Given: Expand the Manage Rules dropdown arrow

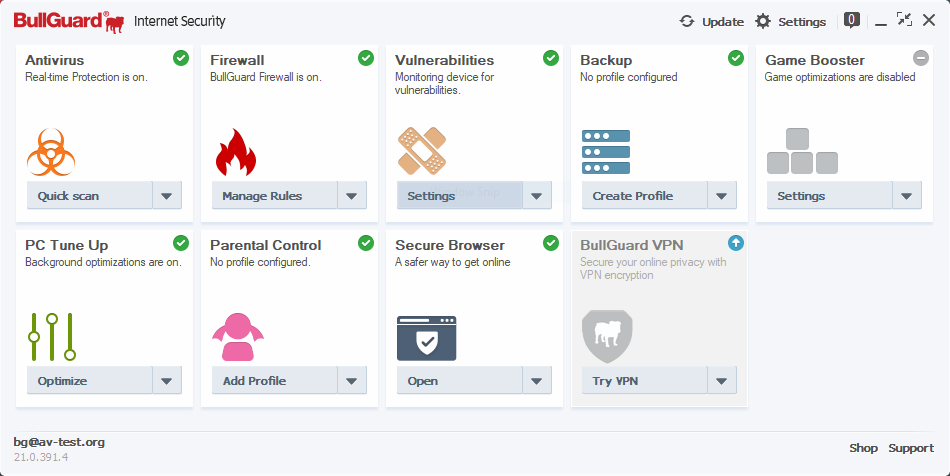Looking at the screenshot, I should click(352, 196).
